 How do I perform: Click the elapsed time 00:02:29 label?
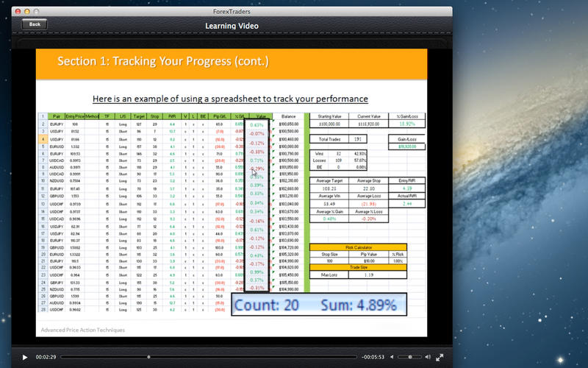(43, 357)
